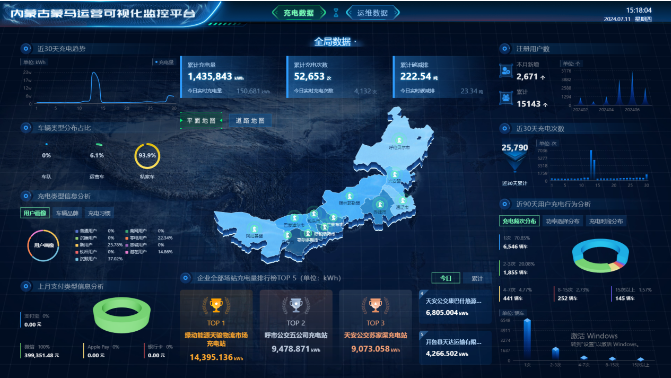Open the fourth-ranked station card 6,805.004
The height and width of the screenshot is (378, 671).
point(455,307)
